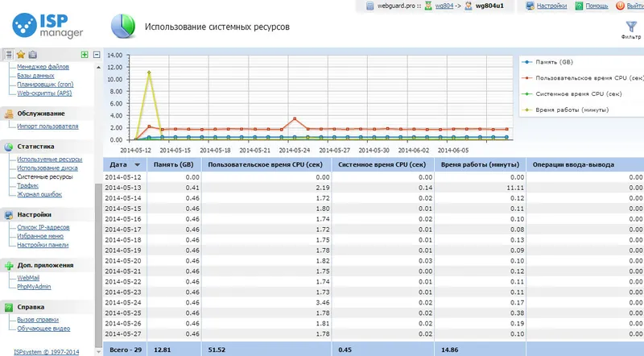Image resolution: width=644 pixels, height=356 pixels.
Task: Toggle Память (GB) legend series
Action: 548,62
